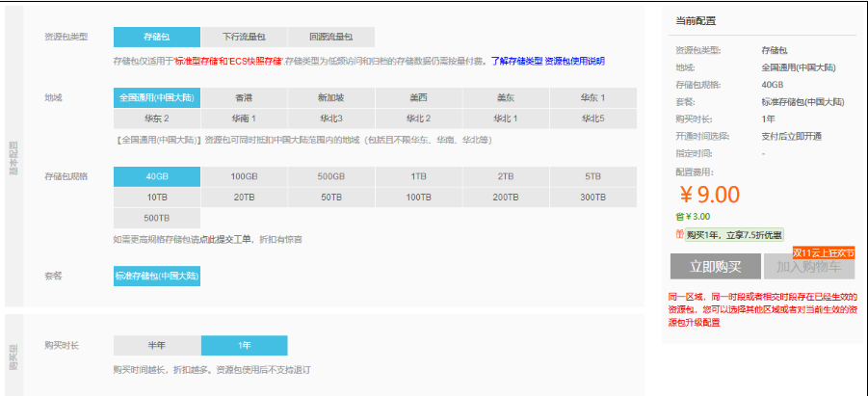Image resolution: width=868 pixels, height=396 pixels.
Task: Choose region 香港
Action: 244,98
